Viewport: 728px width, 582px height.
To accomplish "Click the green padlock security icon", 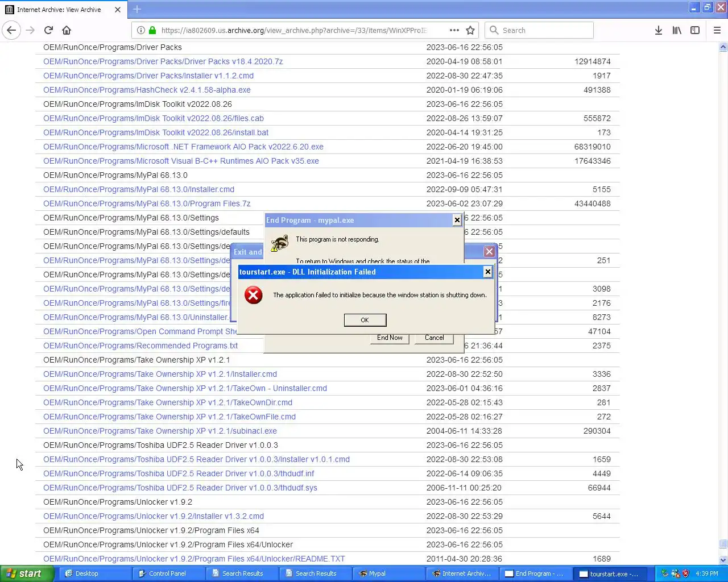I will (x=152, y=30).
